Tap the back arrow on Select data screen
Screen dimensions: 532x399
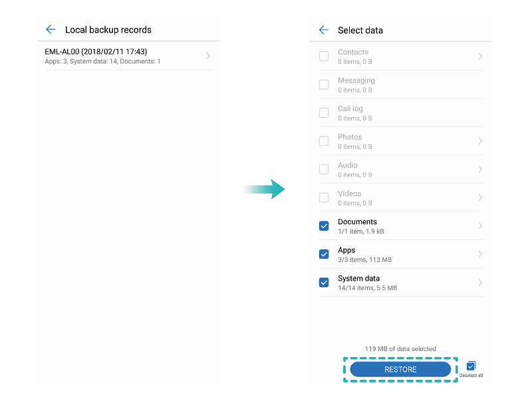(x=324, y=30)
